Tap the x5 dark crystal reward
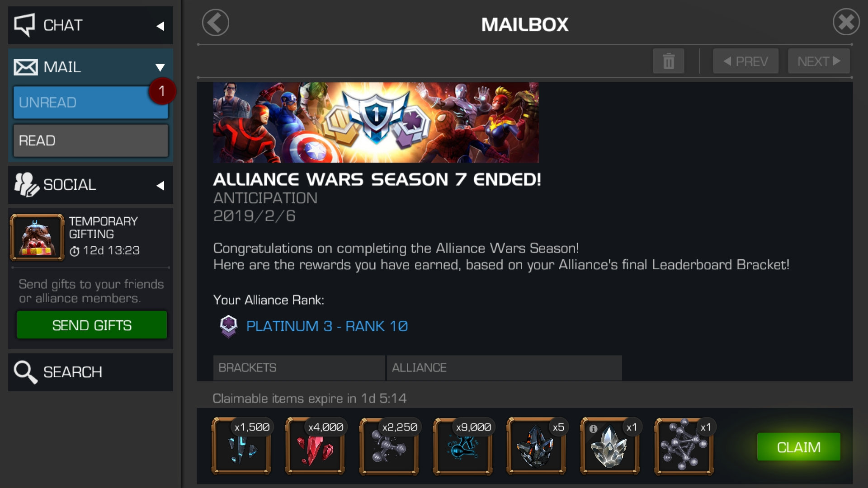 tap(536, 446)
